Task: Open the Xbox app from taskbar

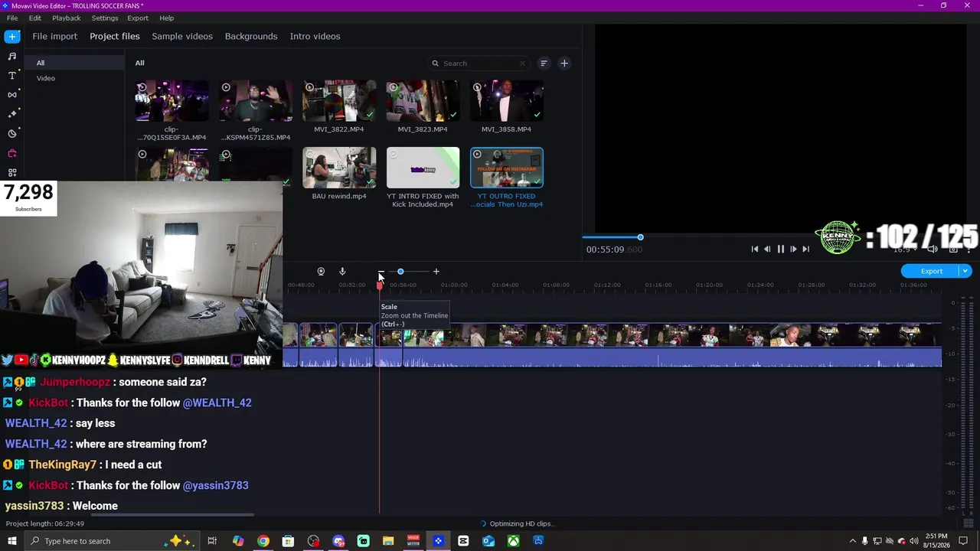Action: coord(514,541)
